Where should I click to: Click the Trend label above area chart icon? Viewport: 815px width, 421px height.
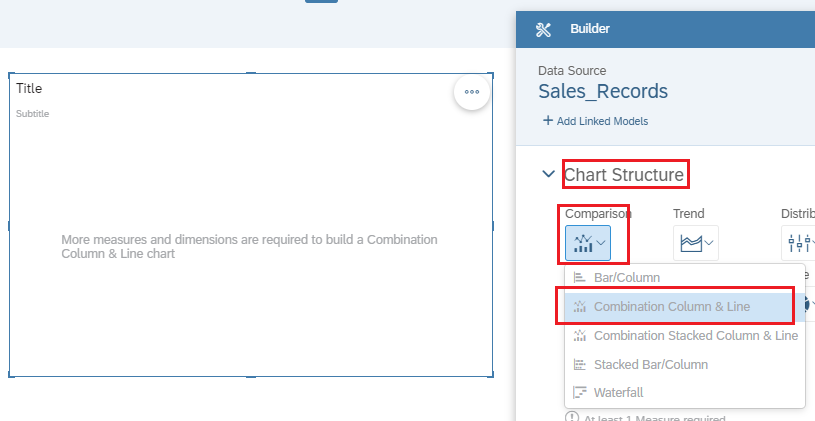[689, 214]
